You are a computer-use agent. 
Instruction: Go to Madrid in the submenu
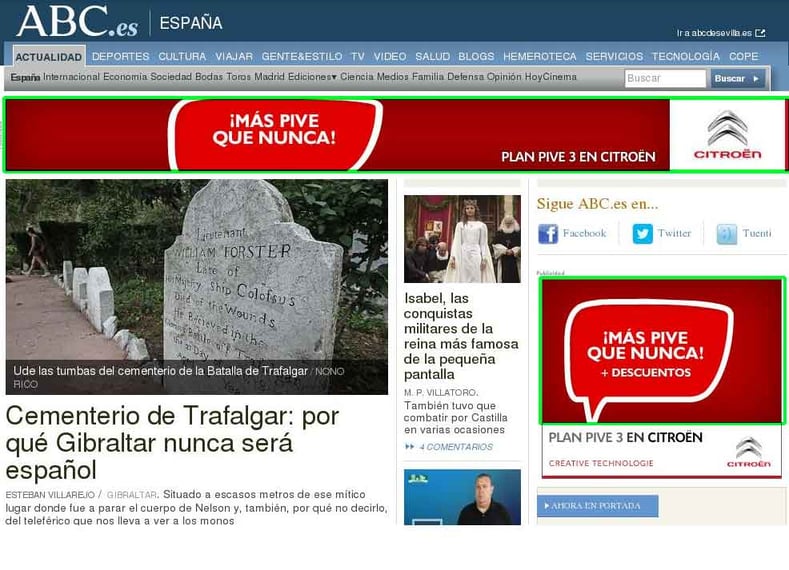[269, 77]
